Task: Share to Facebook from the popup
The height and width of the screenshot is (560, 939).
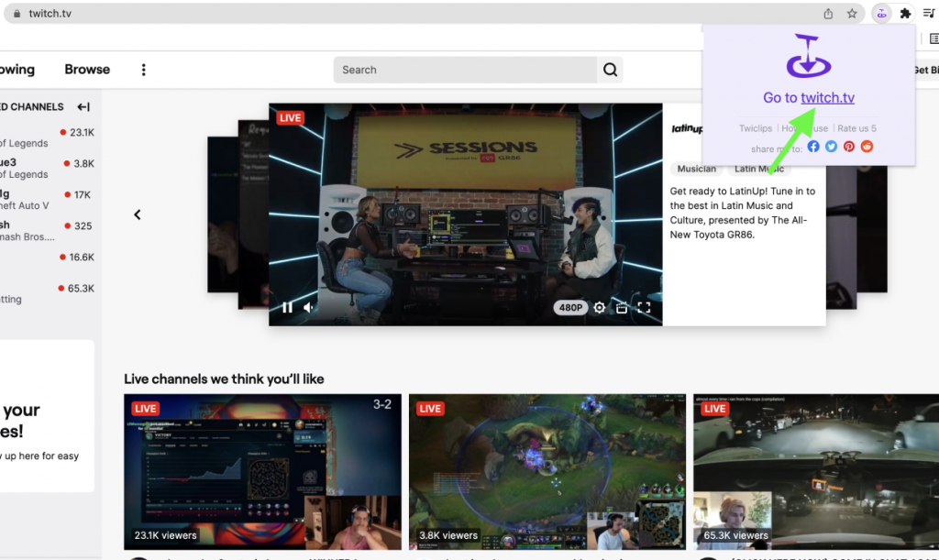Action: pos(813,147)
